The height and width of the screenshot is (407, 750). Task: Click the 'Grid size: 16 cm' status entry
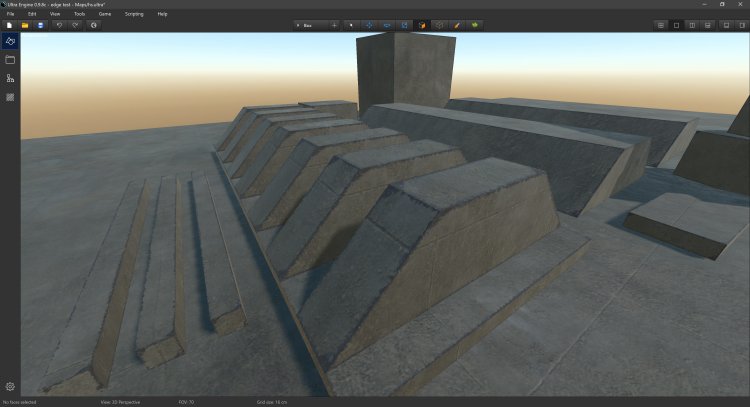point(272,402)
